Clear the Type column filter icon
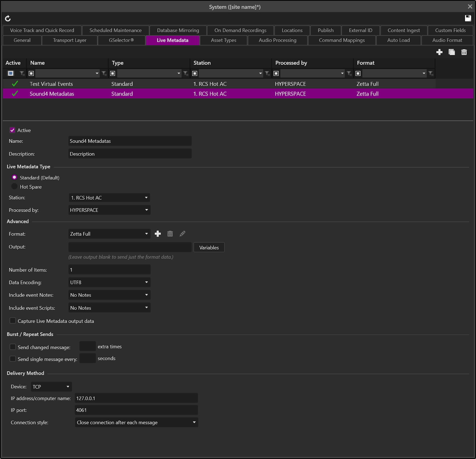This screenshot has height=459, width=476. (186, 73)
